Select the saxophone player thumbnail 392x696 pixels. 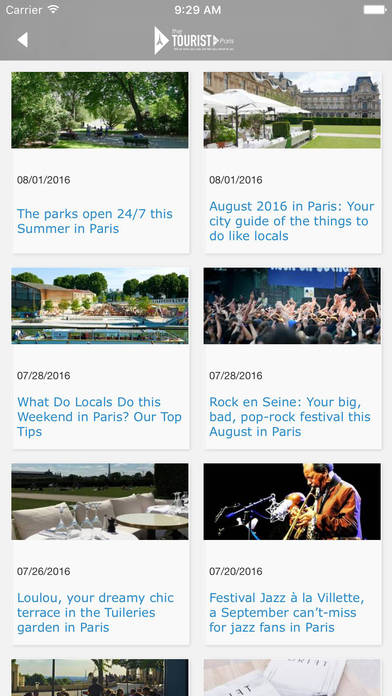(292, 502)
